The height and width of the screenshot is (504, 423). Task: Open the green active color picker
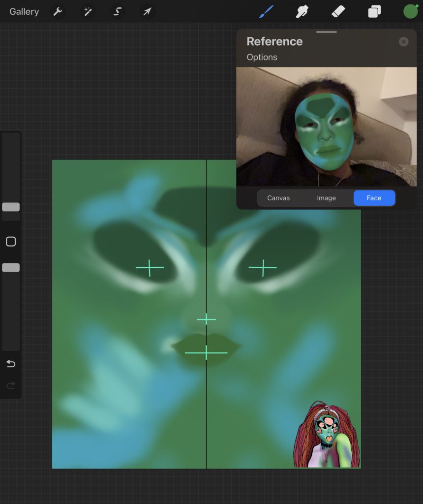pos(411,12)
